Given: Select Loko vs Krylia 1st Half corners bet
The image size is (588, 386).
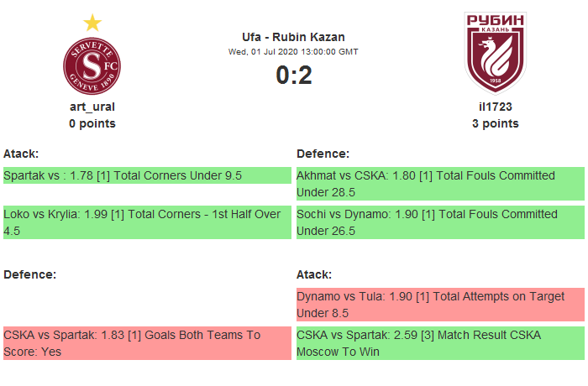Looking at the screenshot, I should pyautogui.click(x=147, y=222).
